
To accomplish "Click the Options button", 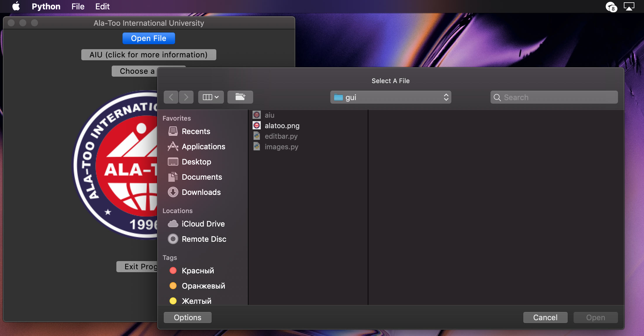I will point(187,318).
